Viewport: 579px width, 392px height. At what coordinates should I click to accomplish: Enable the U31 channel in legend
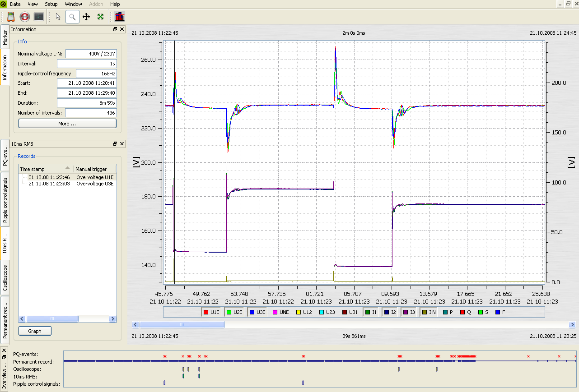(350, 312)
